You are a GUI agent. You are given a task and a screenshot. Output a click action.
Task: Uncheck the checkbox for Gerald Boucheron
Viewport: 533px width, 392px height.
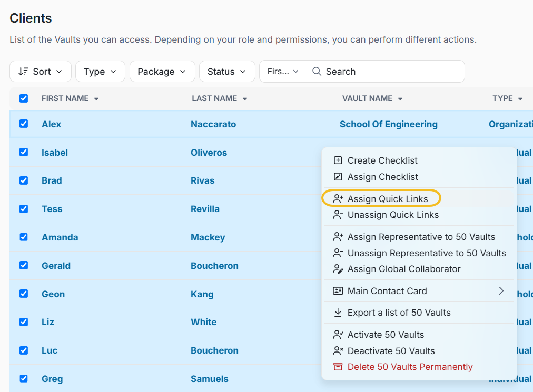tap(24, 265)
